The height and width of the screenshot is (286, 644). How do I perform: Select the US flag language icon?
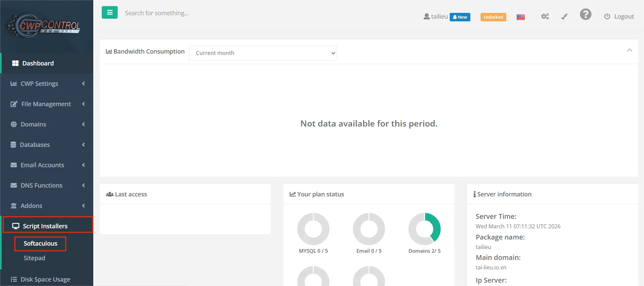pos(521,17)
